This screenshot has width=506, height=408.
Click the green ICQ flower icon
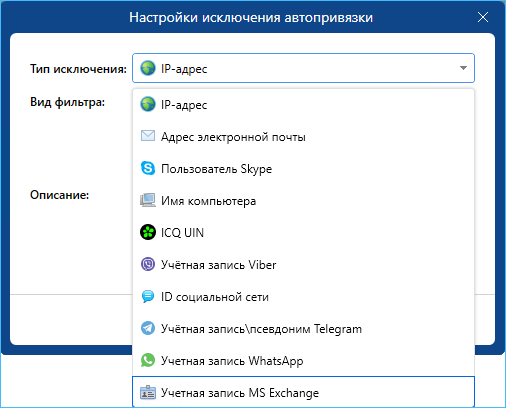pyautogui.click(x=148, y=232)
